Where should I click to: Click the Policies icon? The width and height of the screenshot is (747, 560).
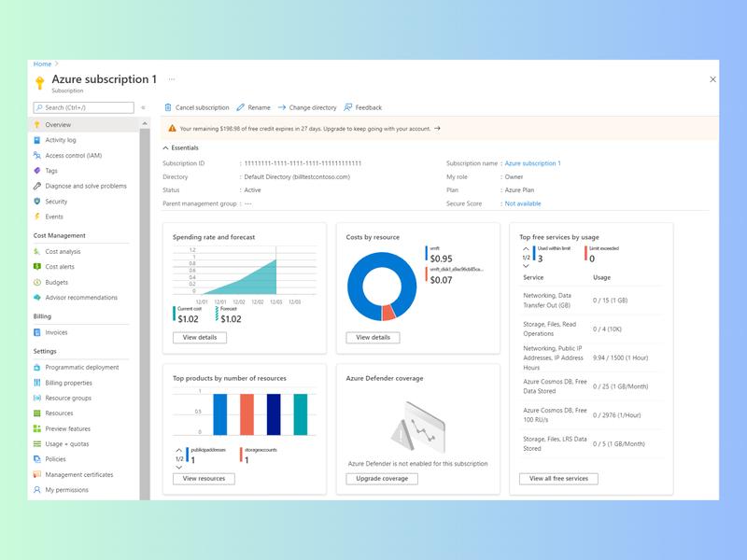point(37,459)
